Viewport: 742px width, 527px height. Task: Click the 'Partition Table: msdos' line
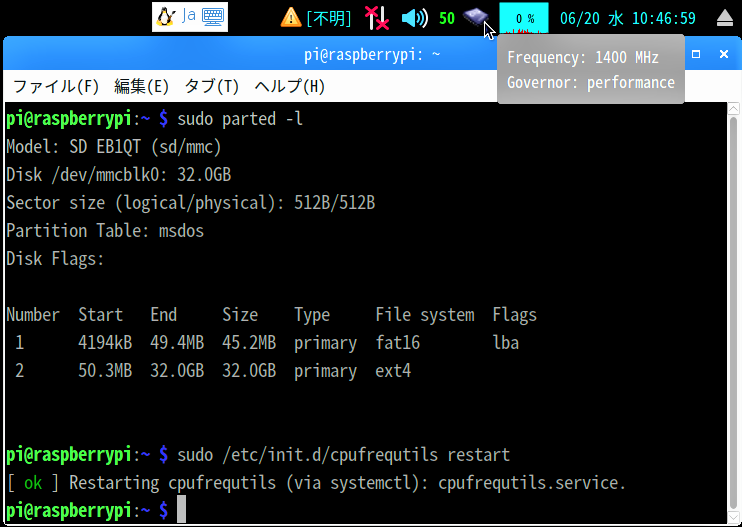point(105,231)
